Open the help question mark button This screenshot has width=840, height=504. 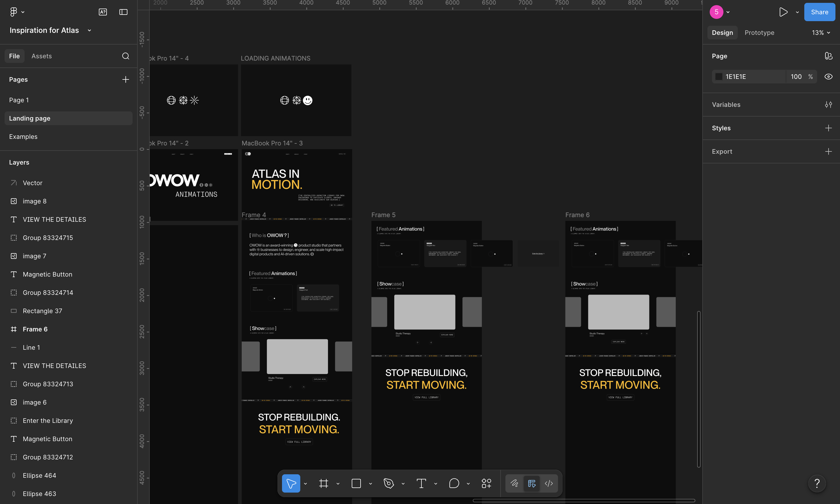coord(817,483)
